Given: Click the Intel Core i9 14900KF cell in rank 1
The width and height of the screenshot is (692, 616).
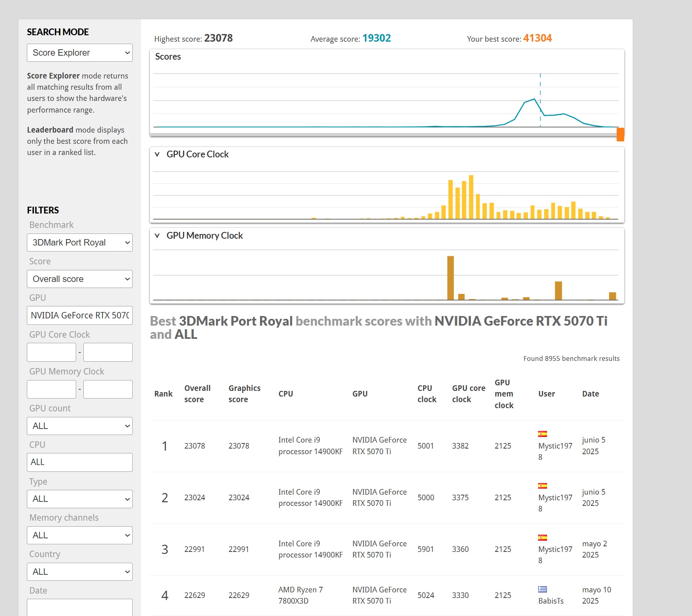Looking at the screenshot, I should coord(311,446).
